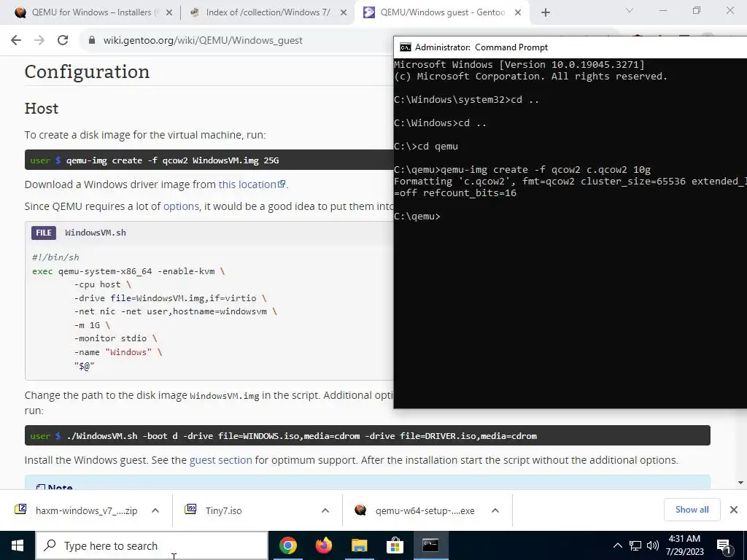Click the page scrollbar down arrow

pyautogui.click(x=740, y=483)
